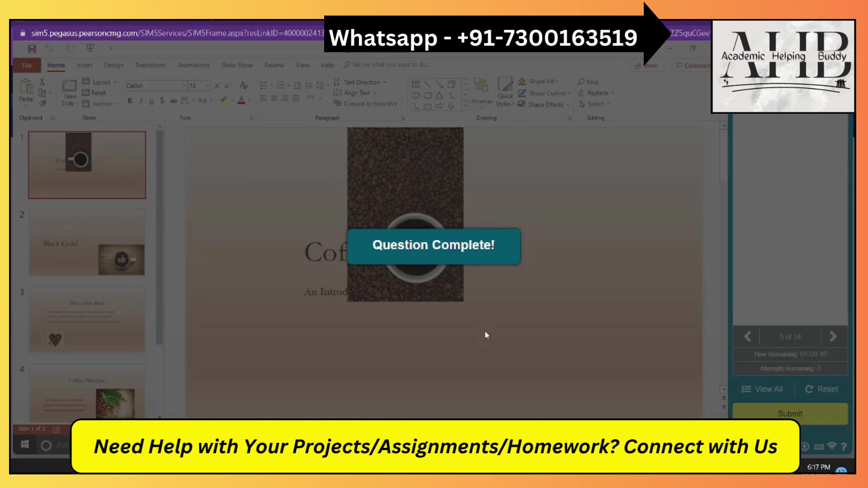Decrease font size with the smaller A icon
Screen dimensions: 868x488
(227, 85)
